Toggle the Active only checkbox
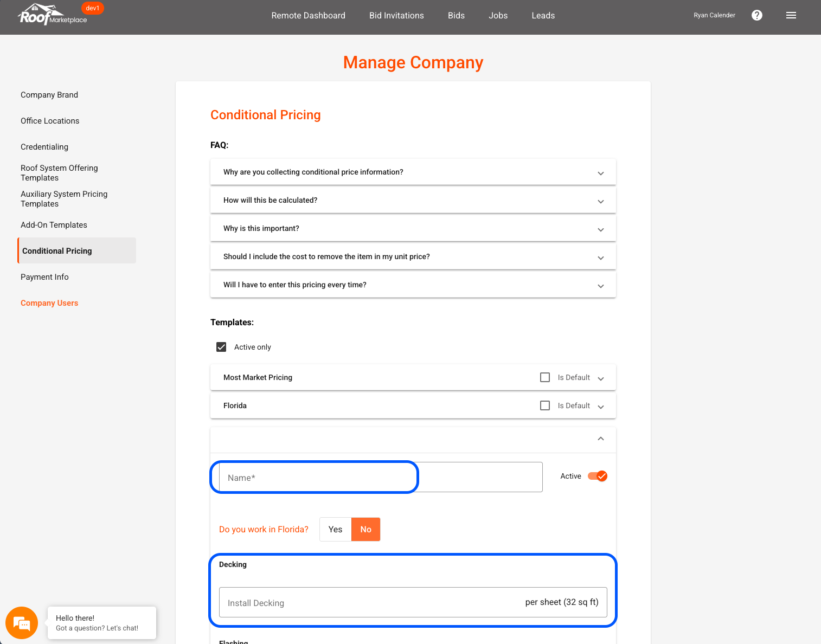The height and width of the screenshot is (644, 821). pos(221,347)
